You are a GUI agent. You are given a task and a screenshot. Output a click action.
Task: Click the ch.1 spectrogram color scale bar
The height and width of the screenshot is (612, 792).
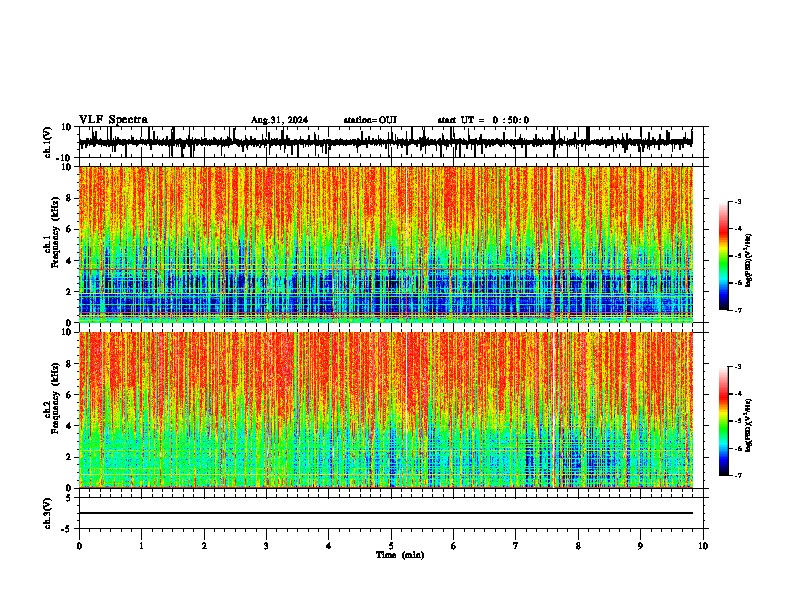[724, 256]
